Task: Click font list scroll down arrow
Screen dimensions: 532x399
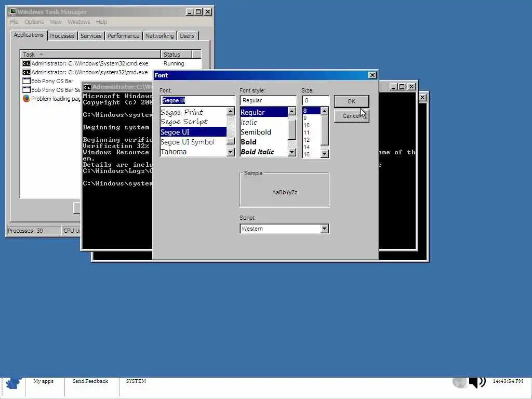Action: 231,152
